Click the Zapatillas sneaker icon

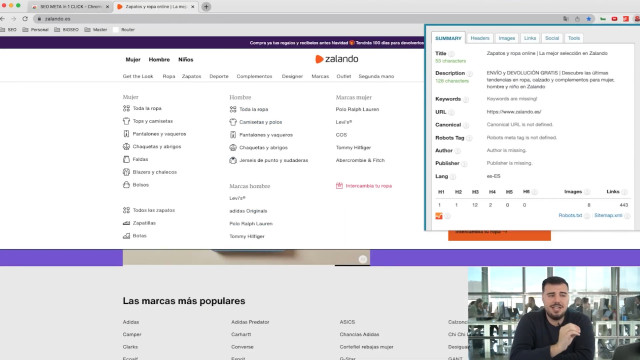(126, 223)
